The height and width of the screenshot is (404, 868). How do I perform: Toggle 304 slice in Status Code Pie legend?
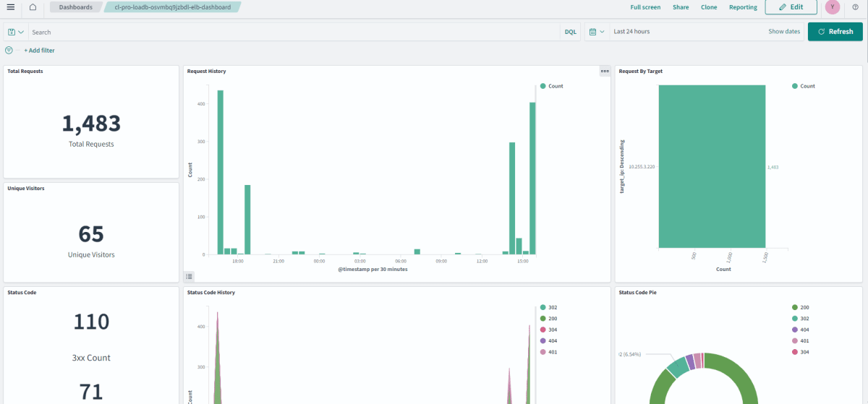pyautogui.click(x=801, y=352)
